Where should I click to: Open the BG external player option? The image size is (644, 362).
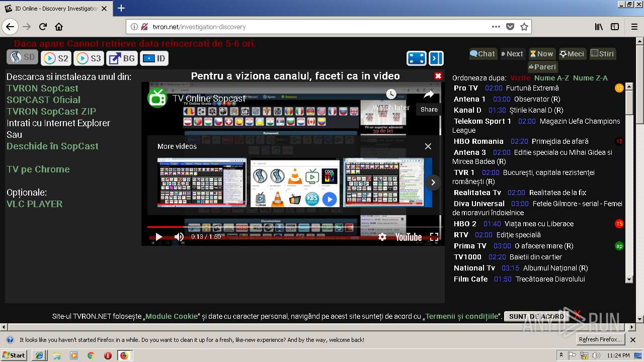pos(122,58)
